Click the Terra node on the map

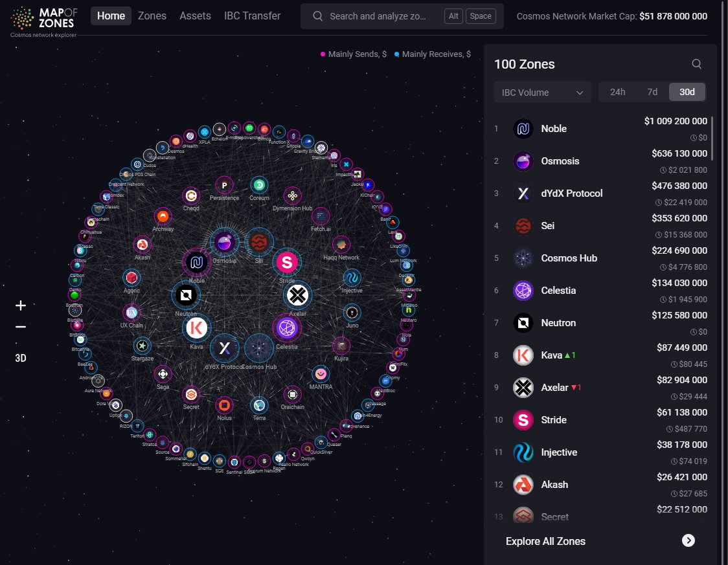click(x=259, y=405)
